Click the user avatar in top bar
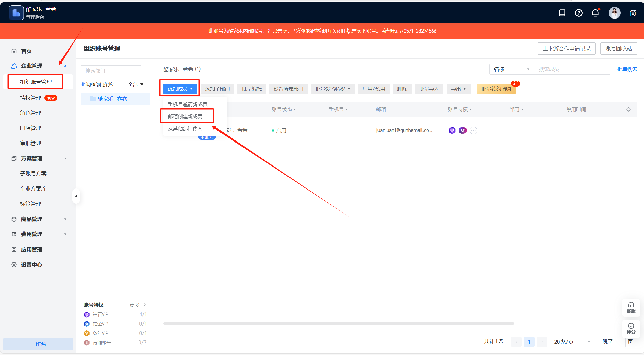The height and width of the screenshot is (355, 644). point(614,13)
